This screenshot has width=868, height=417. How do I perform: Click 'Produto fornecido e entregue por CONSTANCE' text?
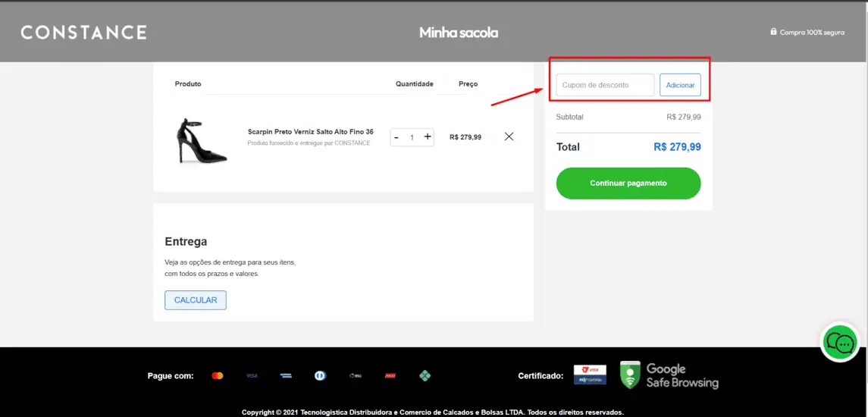pos(309,143)
